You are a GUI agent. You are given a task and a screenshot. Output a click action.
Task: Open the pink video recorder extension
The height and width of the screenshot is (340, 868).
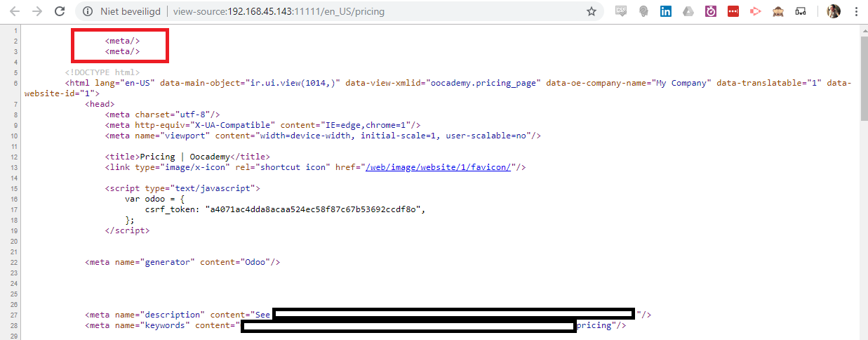tap(756, 11)
